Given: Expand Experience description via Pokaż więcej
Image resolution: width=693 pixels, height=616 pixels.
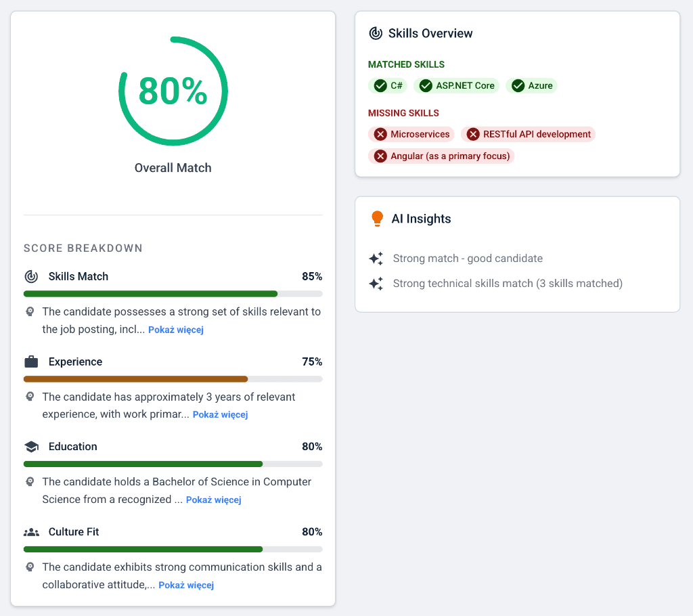Looking at the screenshot, I should click(220, 414).
